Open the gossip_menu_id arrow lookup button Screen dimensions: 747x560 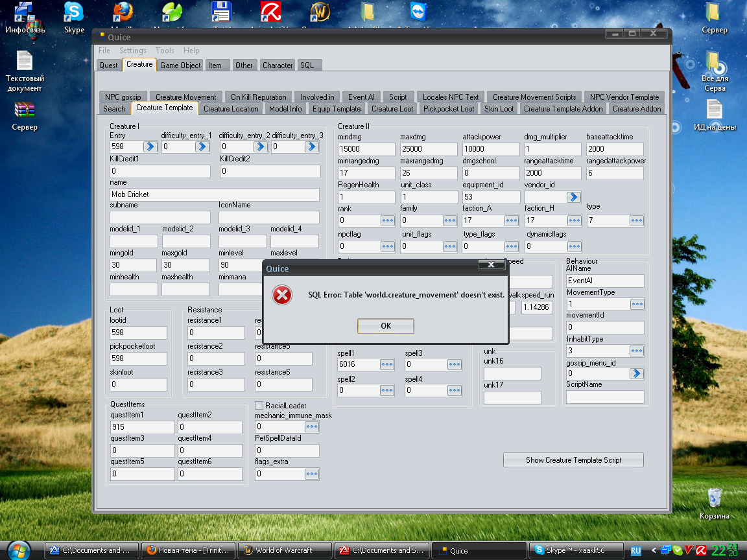pos(637,373)
